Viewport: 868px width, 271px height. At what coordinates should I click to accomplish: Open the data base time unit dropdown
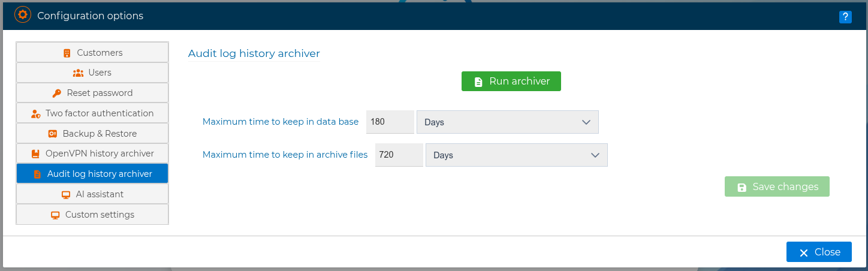507,122
